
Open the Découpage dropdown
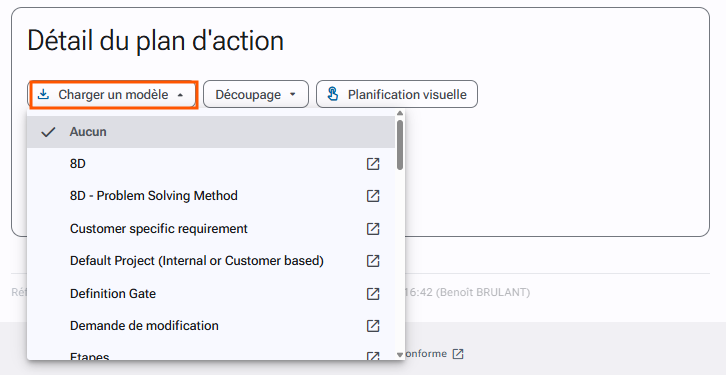tap(256, 94)
